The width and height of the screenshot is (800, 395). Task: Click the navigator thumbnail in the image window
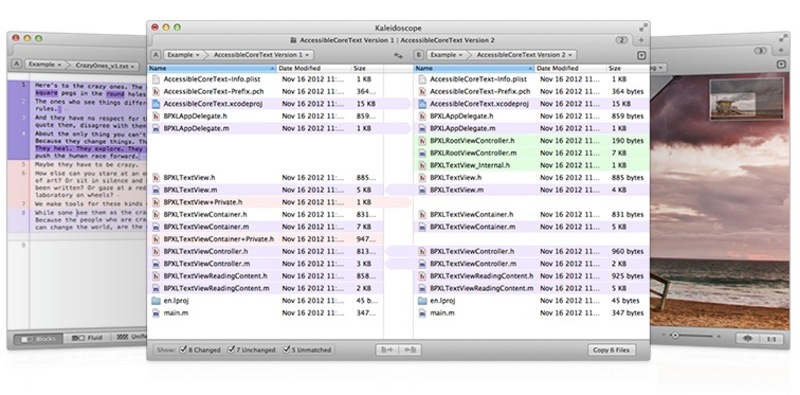pos(746,101)
